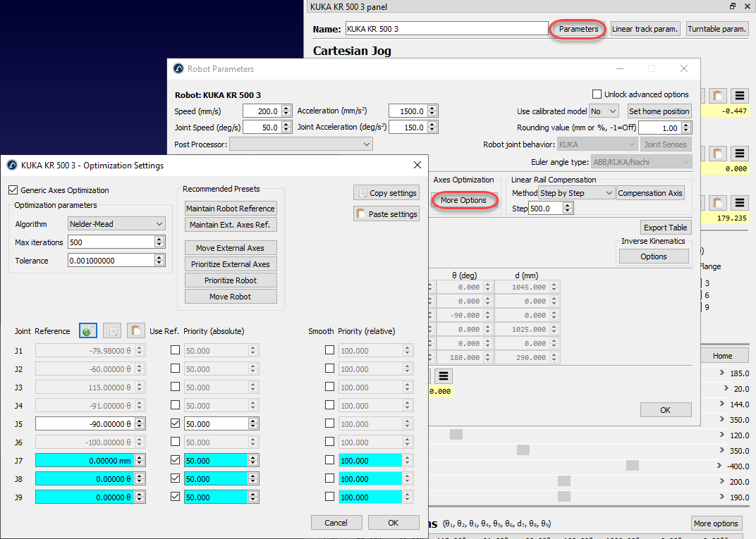
Task: Open hamburger menu above the 0.000 value
Action: point(739,153)
